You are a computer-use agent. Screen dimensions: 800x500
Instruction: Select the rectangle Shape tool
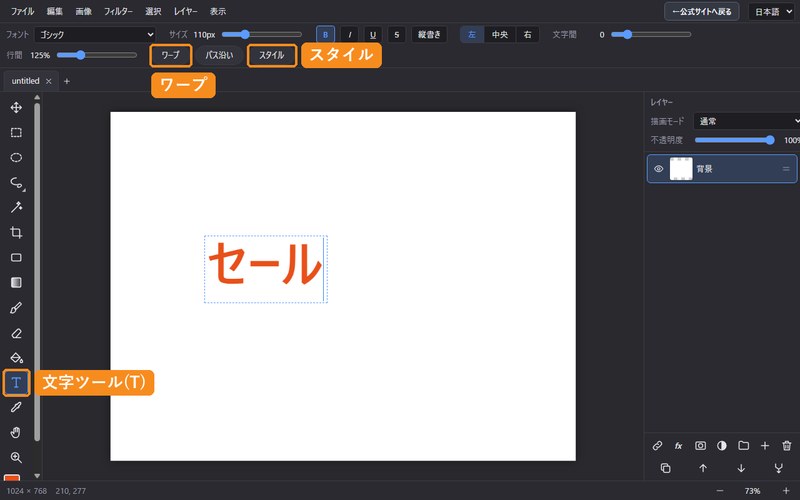(16, 257)
